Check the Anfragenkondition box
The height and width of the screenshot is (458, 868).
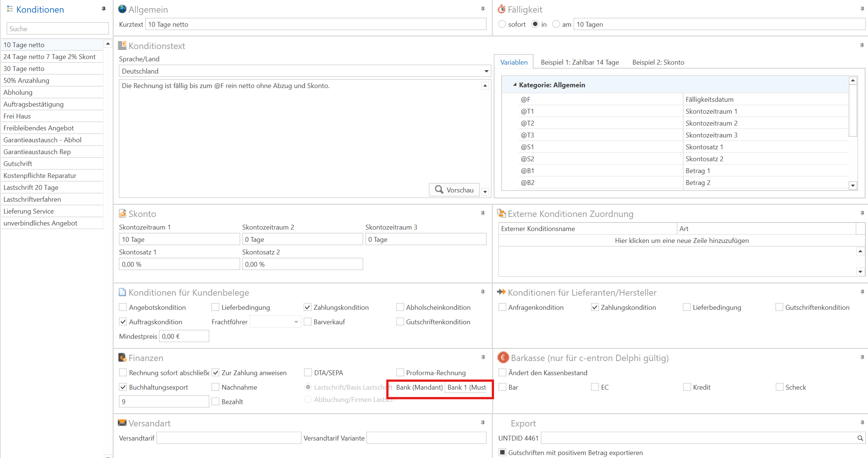[502, 307]
